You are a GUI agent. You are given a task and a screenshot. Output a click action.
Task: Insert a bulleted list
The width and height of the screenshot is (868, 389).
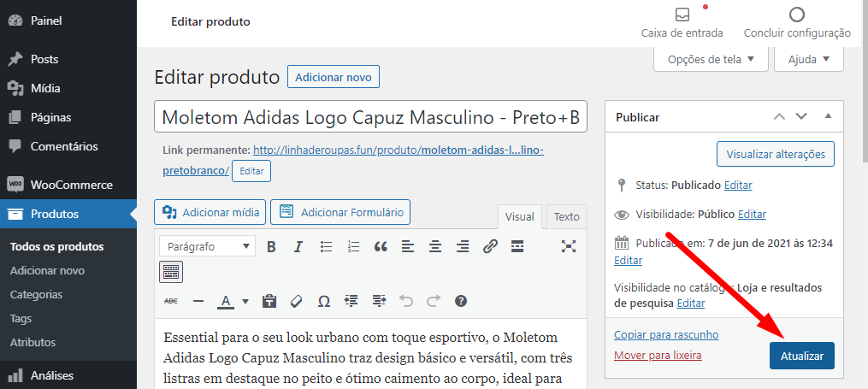click(327, 247)
